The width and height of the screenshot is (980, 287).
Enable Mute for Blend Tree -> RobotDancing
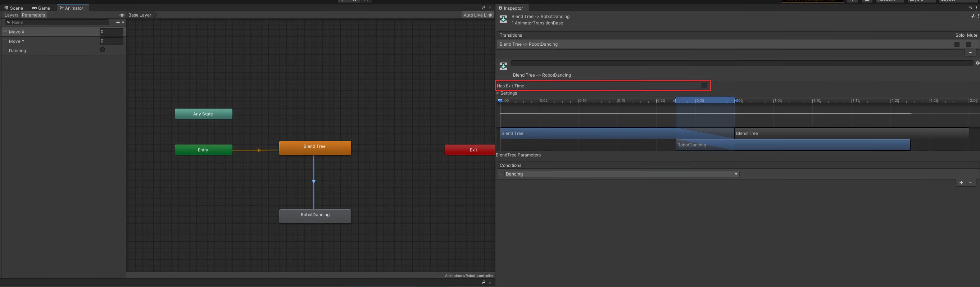(x=968, y=44)
